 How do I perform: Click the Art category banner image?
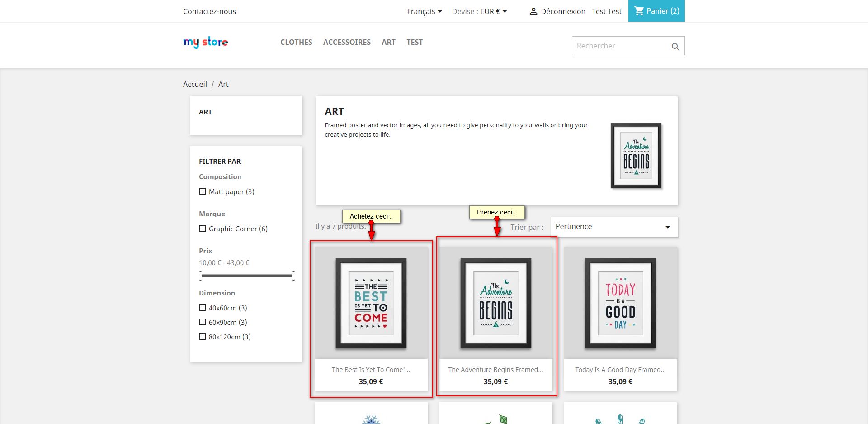636,156
